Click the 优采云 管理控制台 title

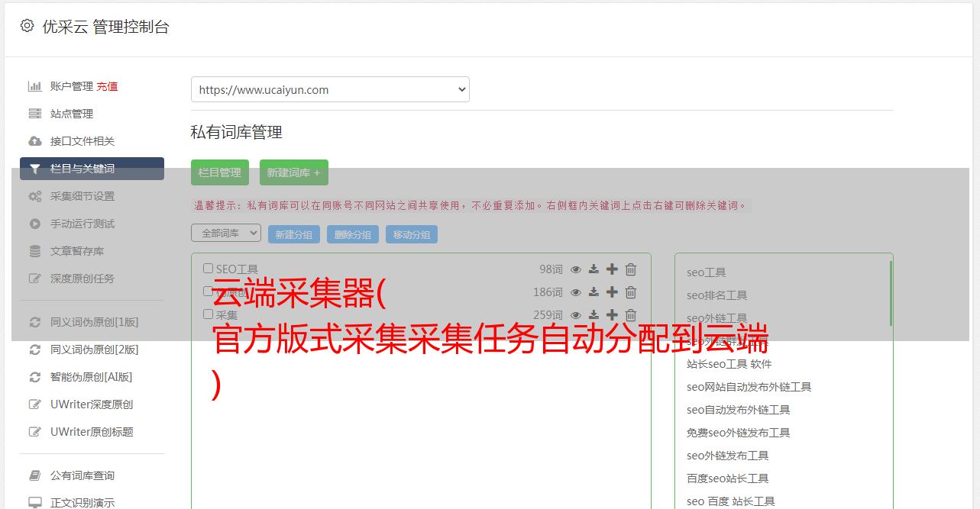[x=105, y=27]
